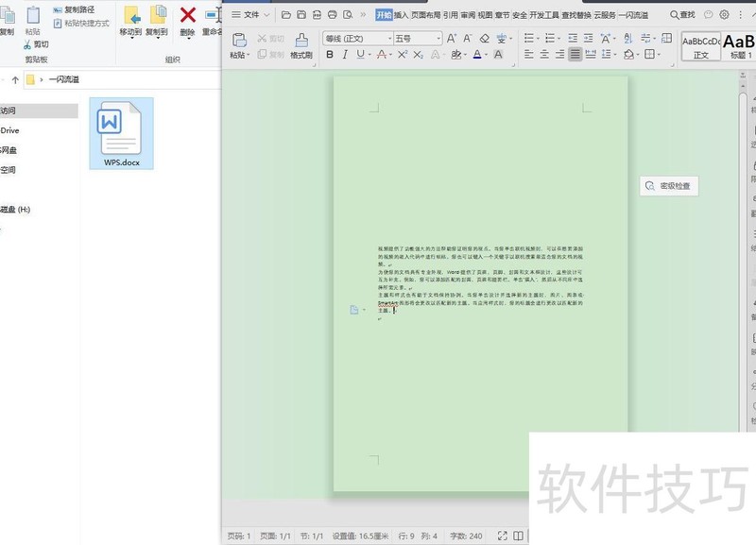Toggle full screen icon in status bar
Viewport: 756px width, 545px height.
[x=503, y=536]
